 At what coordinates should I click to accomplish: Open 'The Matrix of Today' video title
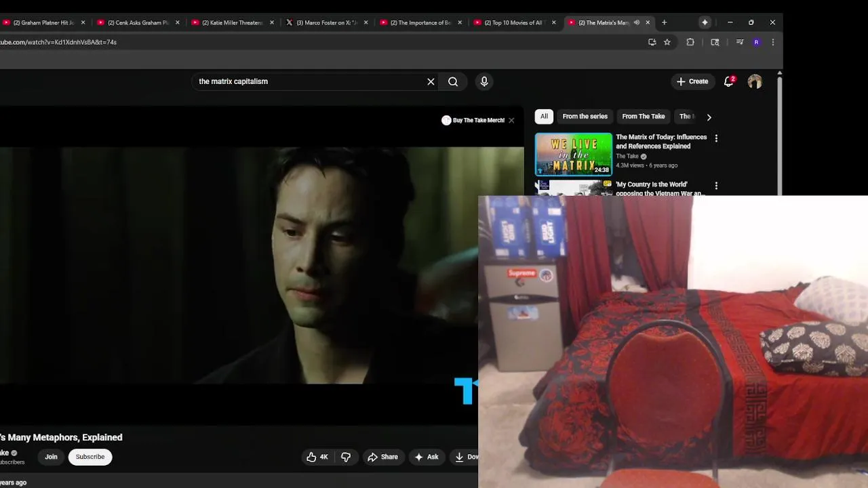(661, 142)
